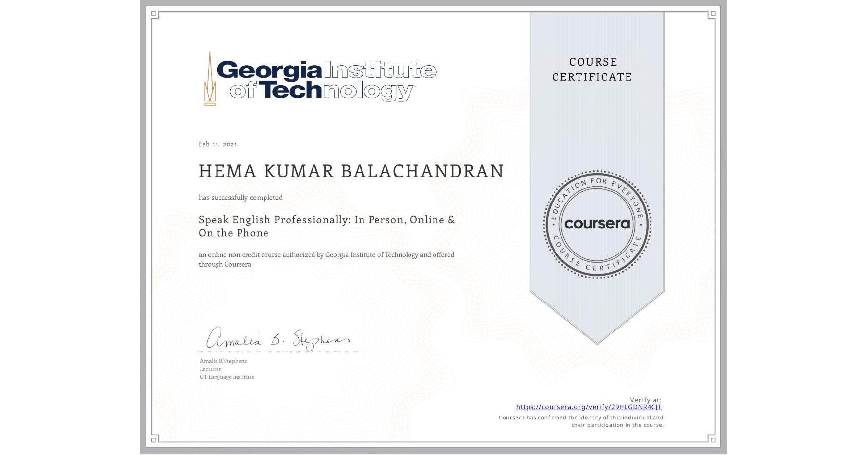The height and width of the screenshot is (455, 868).
Task: Click the has successfully completed line
Action: click(x=241, y=197)
